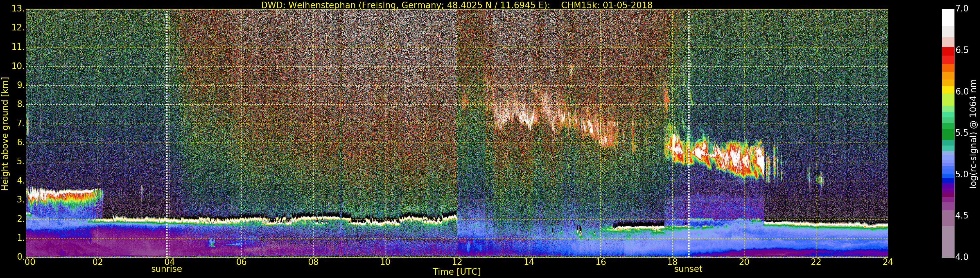Click the white top segment of the colorbar

click(x=948, y=17)
